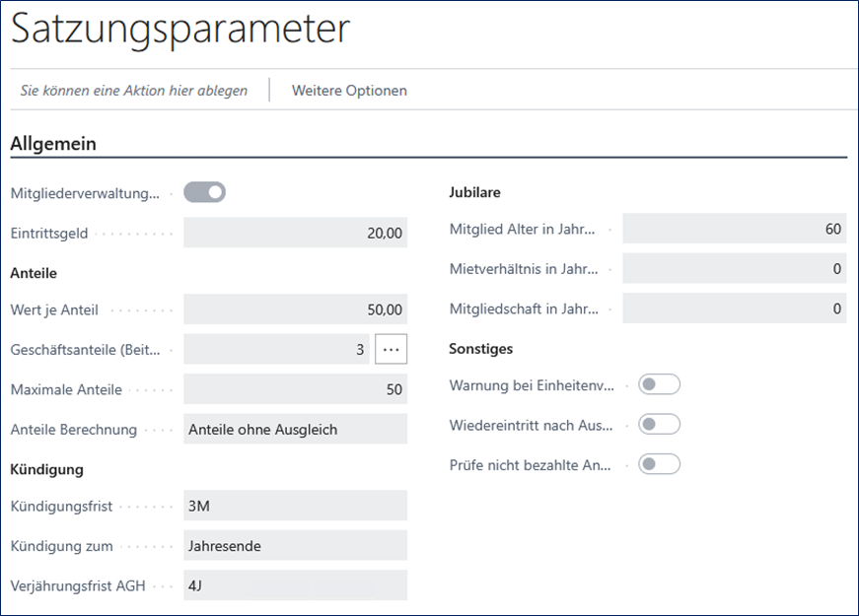Click the Eintrittsgeld field with 20,00
859x616 pixels.
point(295,234)
